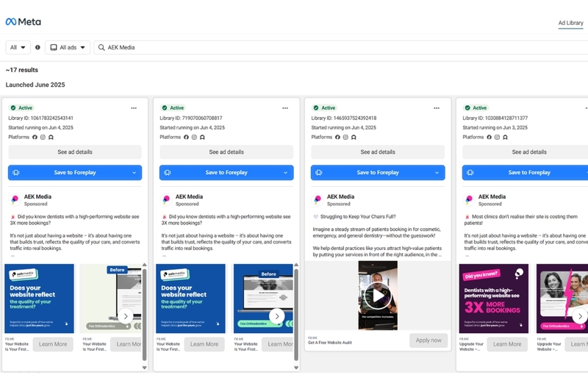Click the Launched June 2025 heading

point(35,85)
